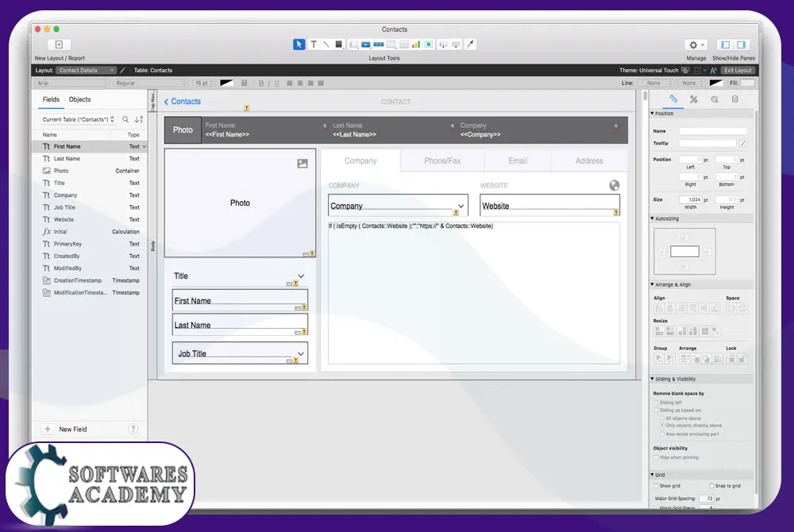Click the globe icon beside Website
Image resolution: width=794 pixels, height=532 pixels.
(615, 185)
